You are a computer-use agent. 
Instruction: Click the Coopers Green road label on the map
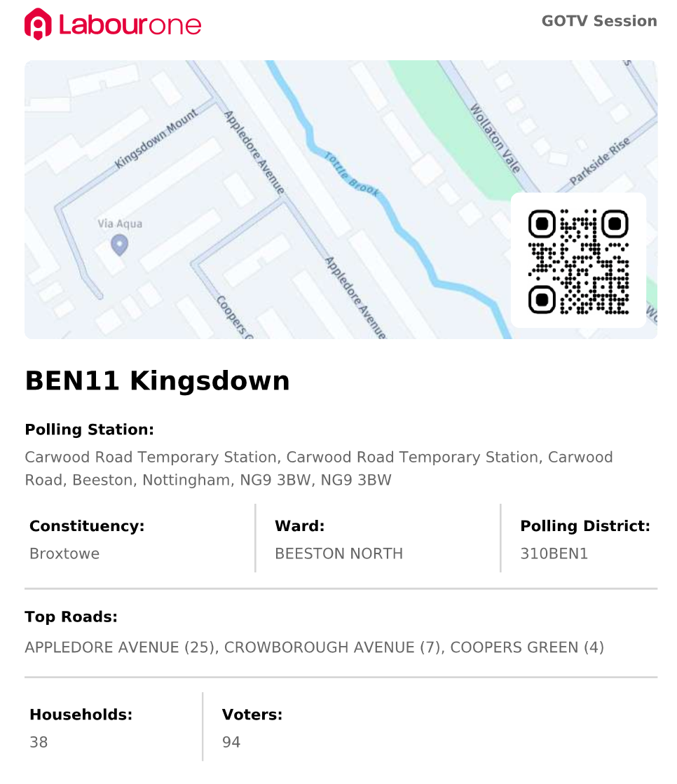point(233,317)
